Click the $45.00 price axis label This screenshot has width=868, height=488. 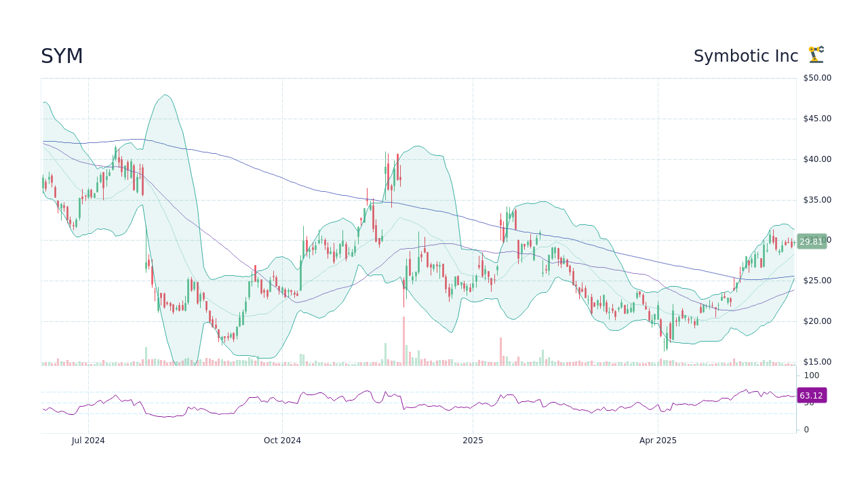click(817, 119)
